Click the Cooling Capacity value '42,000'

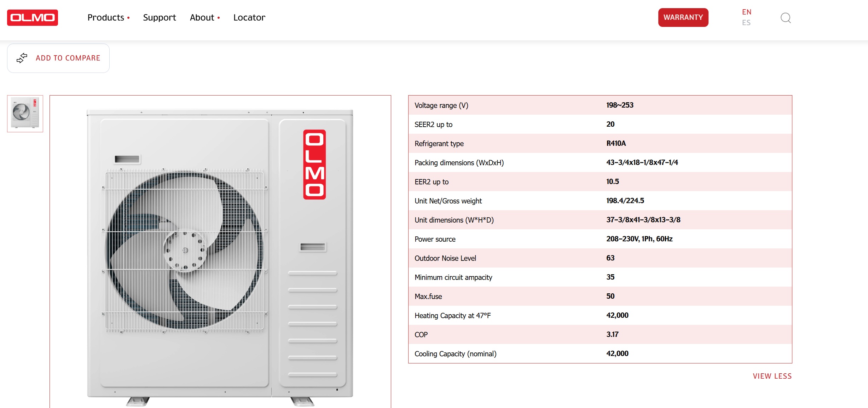pos(617,354)
